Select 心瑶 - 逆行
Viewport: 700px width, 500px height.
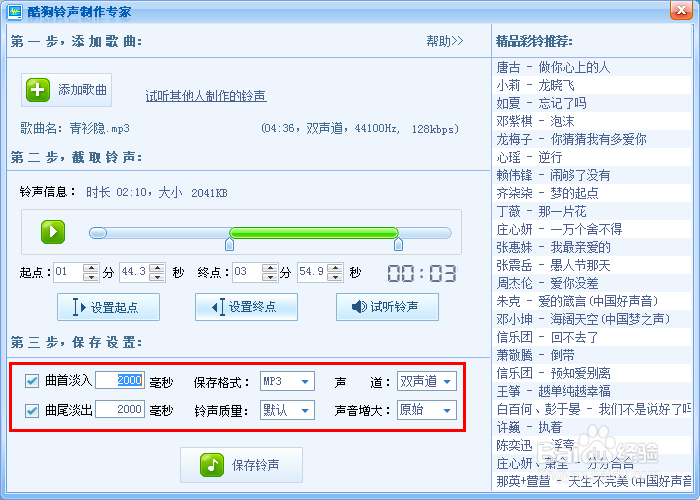tap(592, 157)
